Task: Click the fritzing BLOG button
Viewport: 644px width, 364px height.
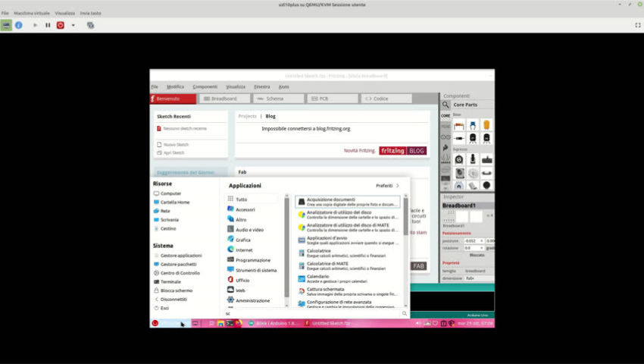Action: pos(403,151)
